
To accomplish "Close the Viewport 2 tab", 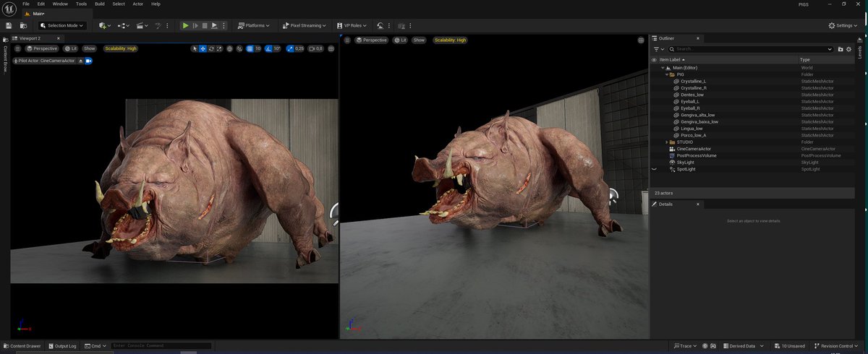I will pos(59,38).
